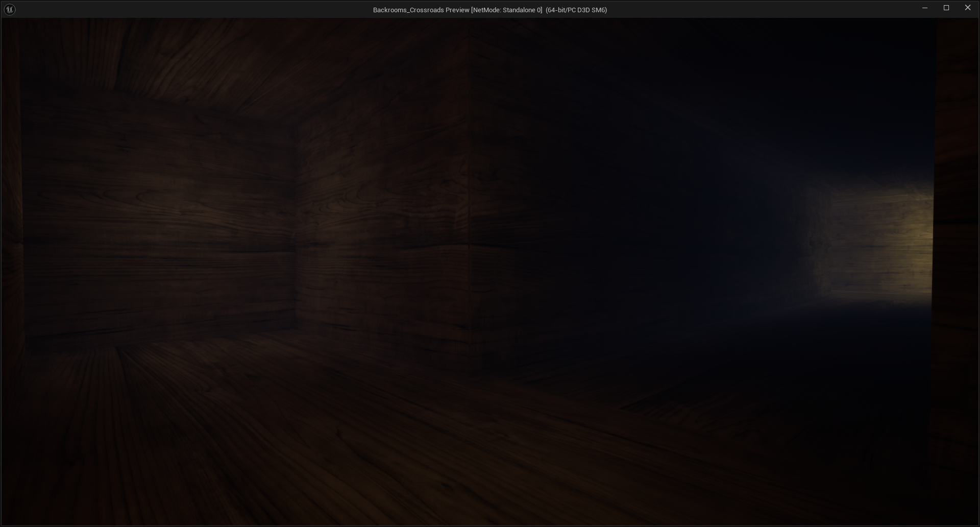Focus the dark corridor opening in the center
Screen dimensions: 980x527
612,230
